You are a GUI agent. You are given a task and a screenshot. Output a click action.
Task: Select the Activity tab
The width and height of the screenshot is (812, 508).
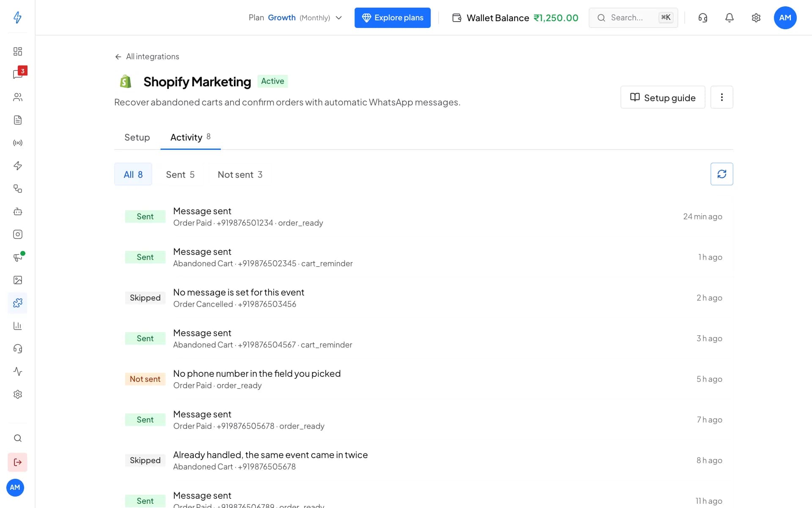click(190, 137)
